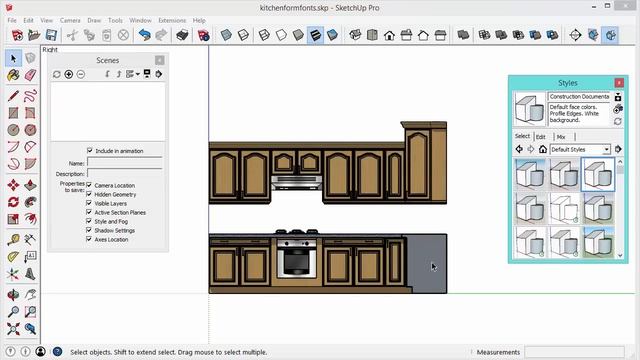Click the scene Name input field

pyautogui.click(x=124, y=162)
